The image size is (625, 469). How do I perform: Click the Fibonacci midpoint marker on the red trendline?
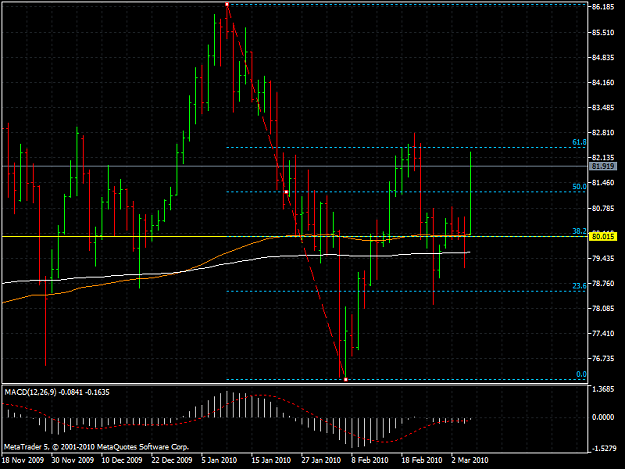(286, 192)
